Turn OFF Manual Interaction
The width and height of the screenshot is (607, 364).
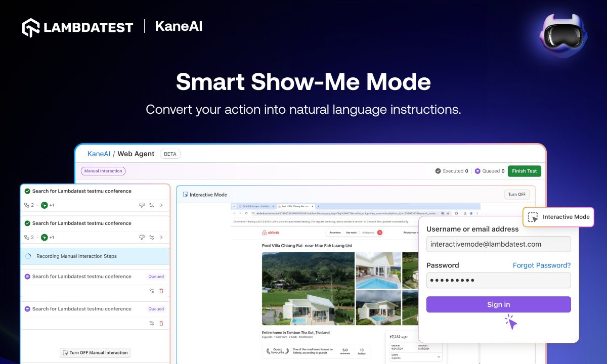click(x=95, y=353)
